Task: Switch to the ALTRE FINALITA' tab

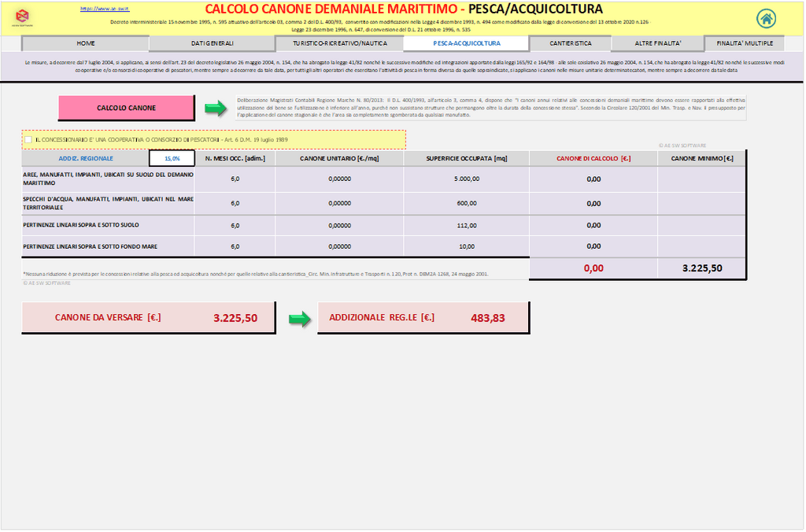Action: (x=657, y=43)
